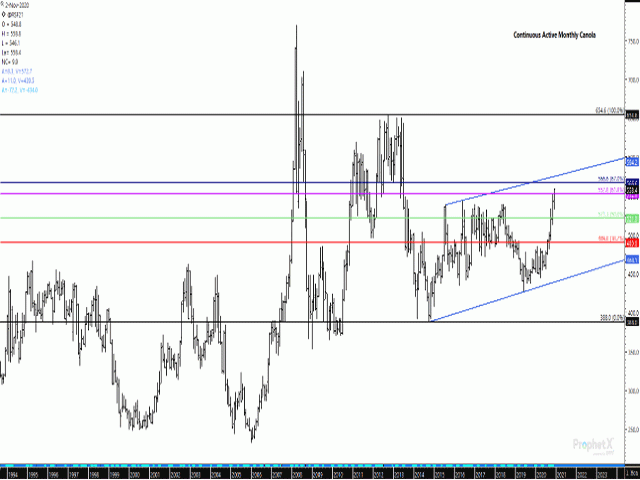Image resolution: width=640 pixels, height=480 pixels.
Task: Click the second blue trendline readout V=420.5
Action: pos(18,81)
